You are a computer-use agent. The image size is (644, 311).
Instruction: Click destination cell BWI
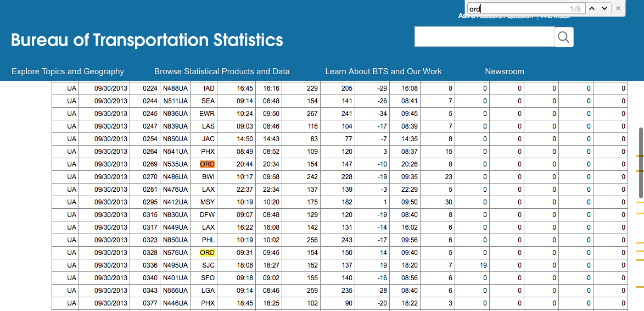coord(208,177)
